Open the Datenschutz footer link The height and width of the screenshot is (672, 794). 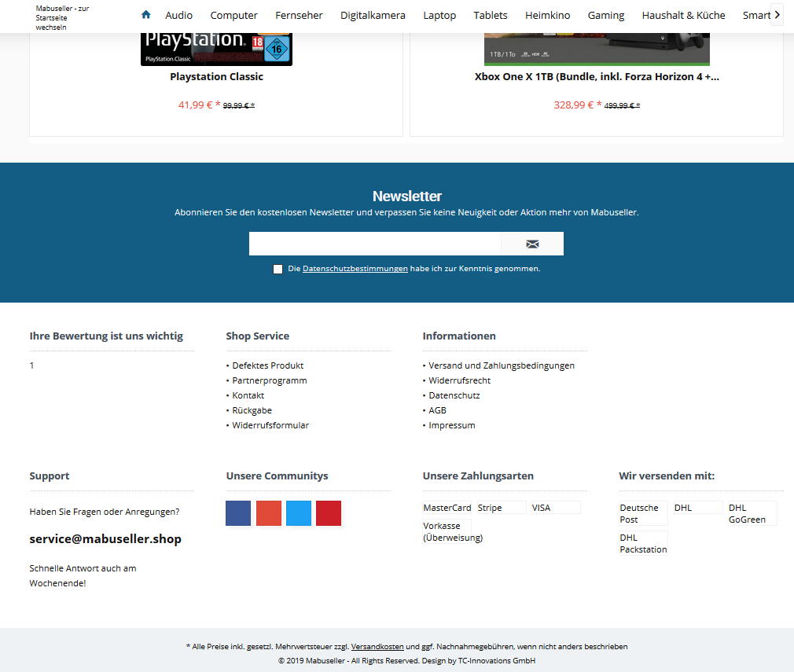coord(454,395)
